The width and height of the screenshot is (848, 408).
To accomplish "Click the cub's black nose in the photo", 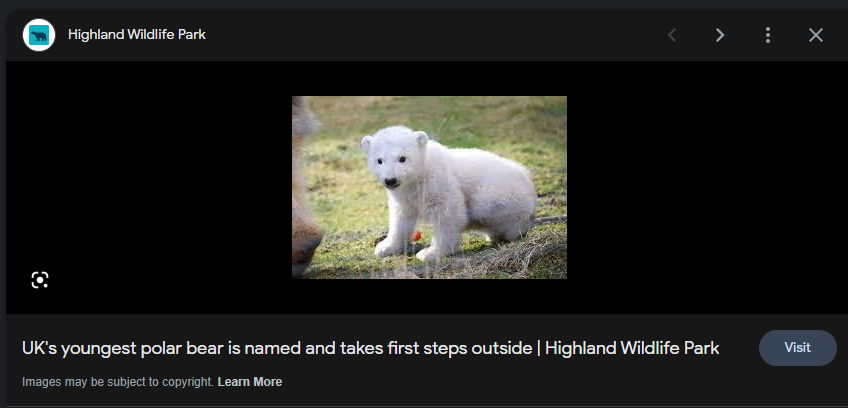I will point(390,182).
